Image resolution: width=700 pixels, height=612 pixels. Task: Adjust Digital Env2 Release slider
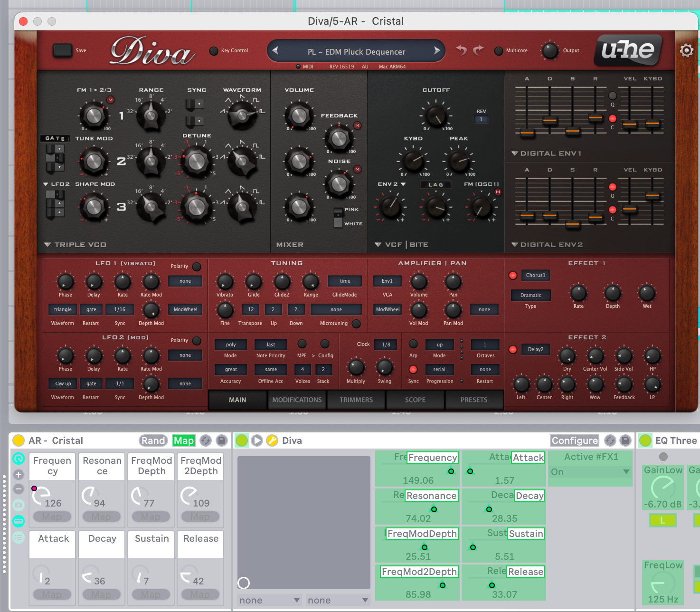click(x=596, y=218)
